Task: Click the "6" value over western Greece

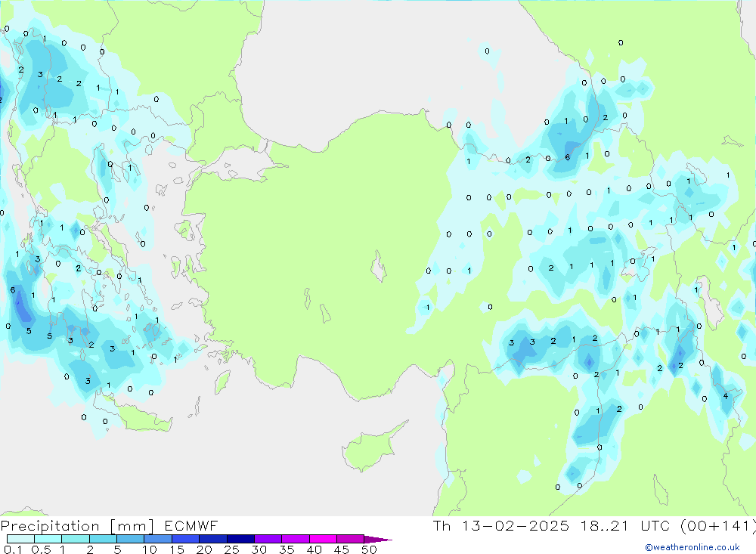Action: (x=13, y=289)
